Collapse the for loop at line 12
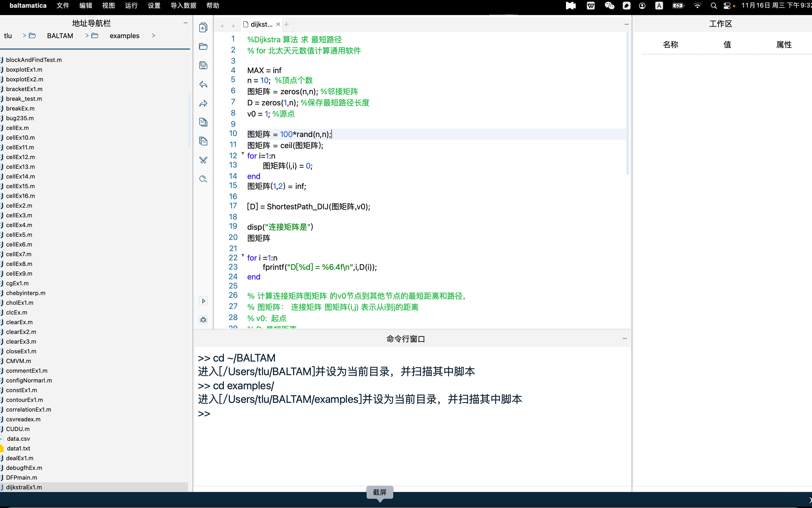Image resolution: width=812 pixels, height=508 pixels. [x=243, y=153]
